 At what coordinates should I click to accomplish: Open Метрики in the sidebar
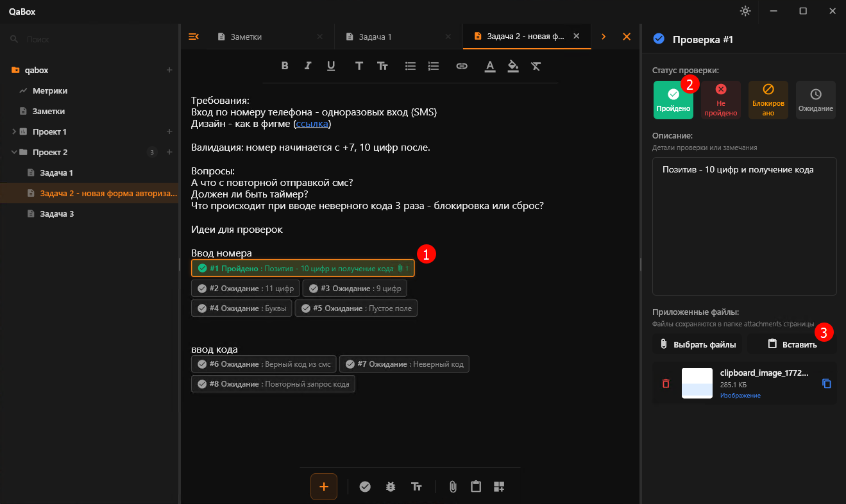[x=90, y=90]
